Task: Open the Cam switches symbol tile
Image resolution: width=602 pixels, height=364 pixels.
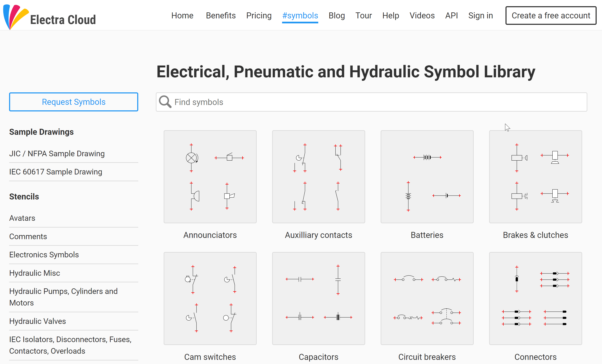Action: click(210, 298)
